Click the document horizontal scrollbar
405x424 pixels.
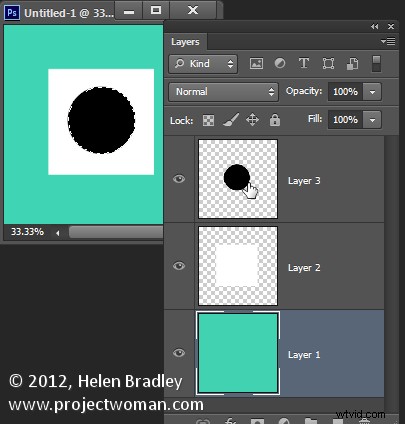pos(116,232)
